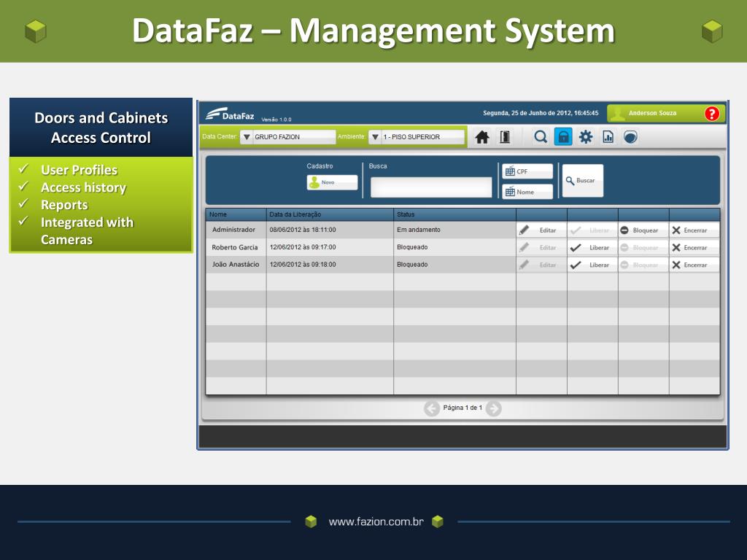747x560 pixels.
Task: Click the Buscar button
Action: click(583, 181)
